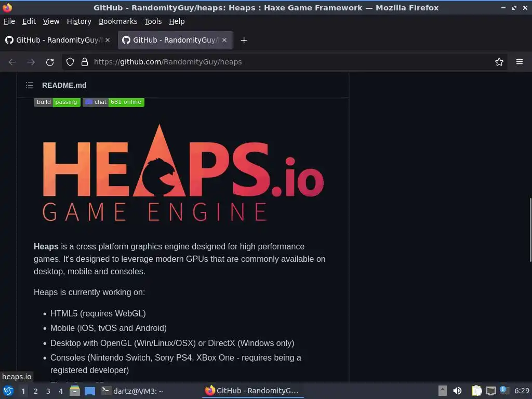Open the volume speaker tray icon
This screenshot has height=399, width=532.
457,391
